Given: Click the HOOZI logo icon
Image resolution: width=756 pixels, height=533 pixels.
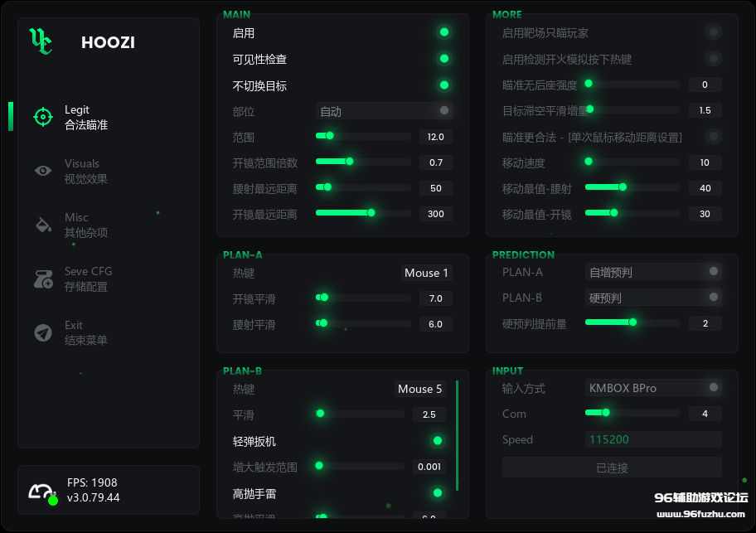Looking at the screenshot, I should coord(41,41).
